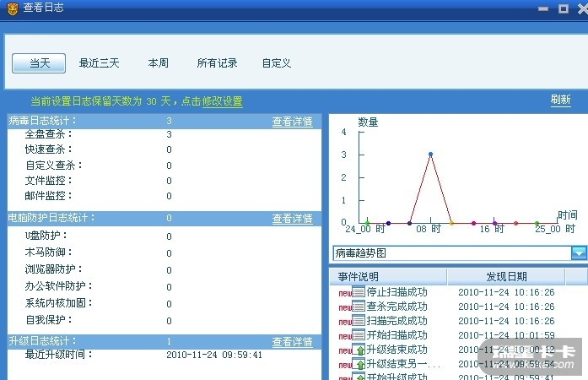This screenshot has height=380, width=588.
Task: Click the log icon of 查杀完成成功 row
Action: pyautogui.click(x=359, y=307)
